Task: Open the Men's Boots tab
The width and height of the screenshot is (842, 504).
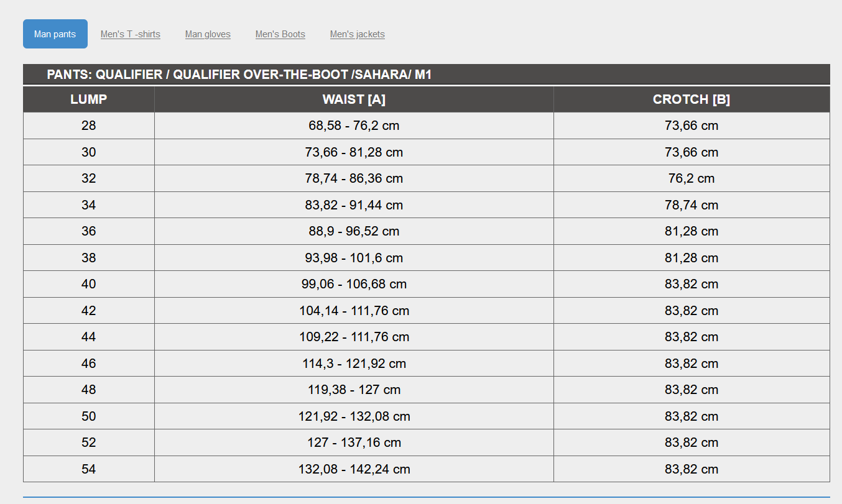Action: [x=280, y=34]
